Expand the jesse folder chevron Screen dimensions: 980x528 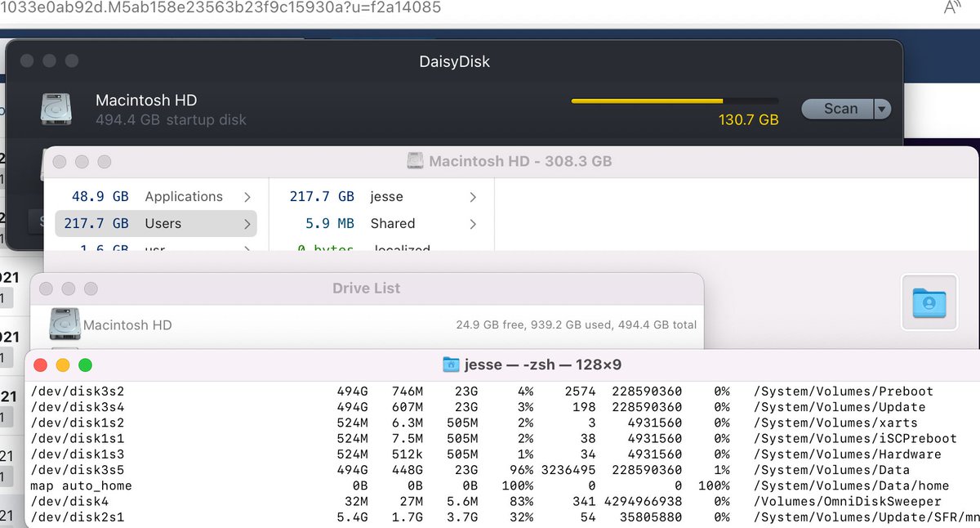click(472, 197)
